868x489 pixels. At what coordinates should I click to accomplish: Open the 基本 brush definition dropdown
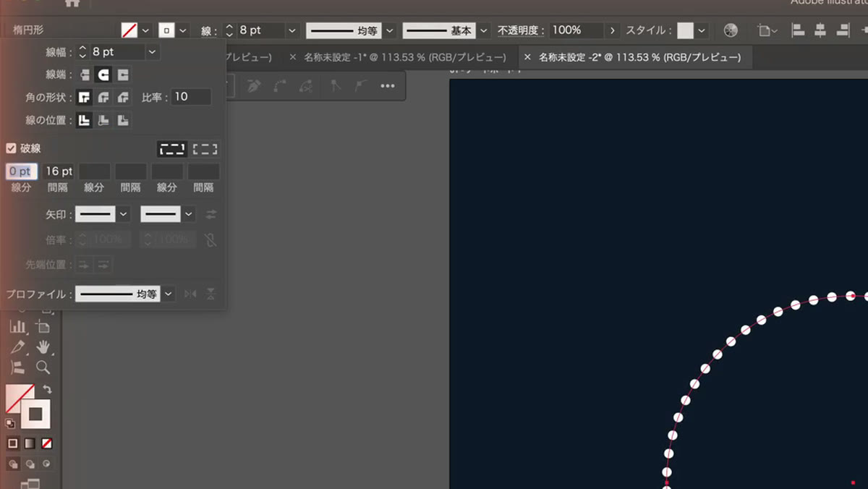tap(483, 30)
